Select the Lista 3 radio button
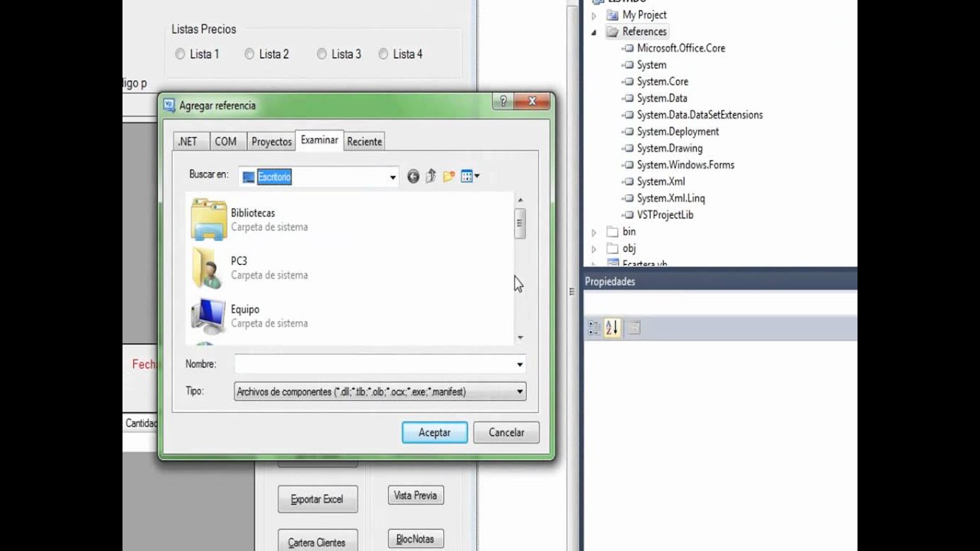Viewport: 980px width, 551px height. [322, 54]
